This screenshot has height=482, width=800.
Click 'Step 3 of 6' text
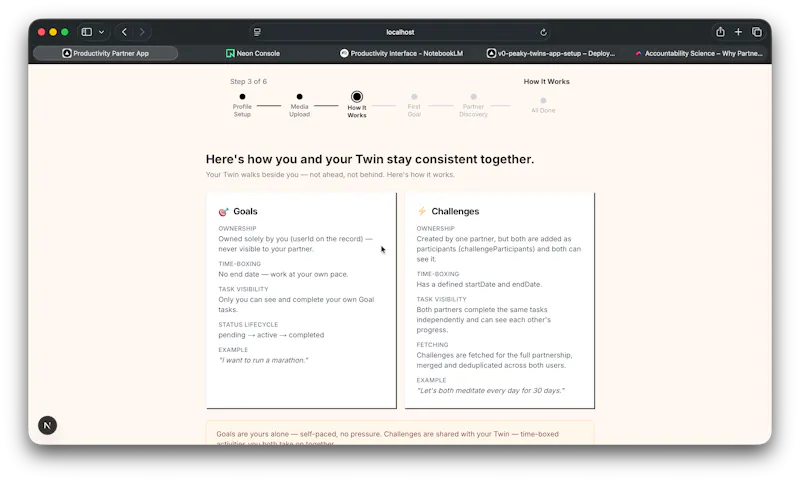coord(248,82)
